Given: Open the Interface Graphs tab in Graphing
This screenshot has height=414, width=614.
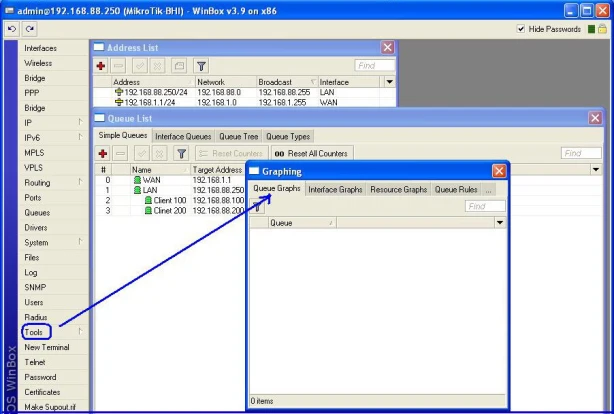Looking at the screenshot, I should [x=335, y=190].
